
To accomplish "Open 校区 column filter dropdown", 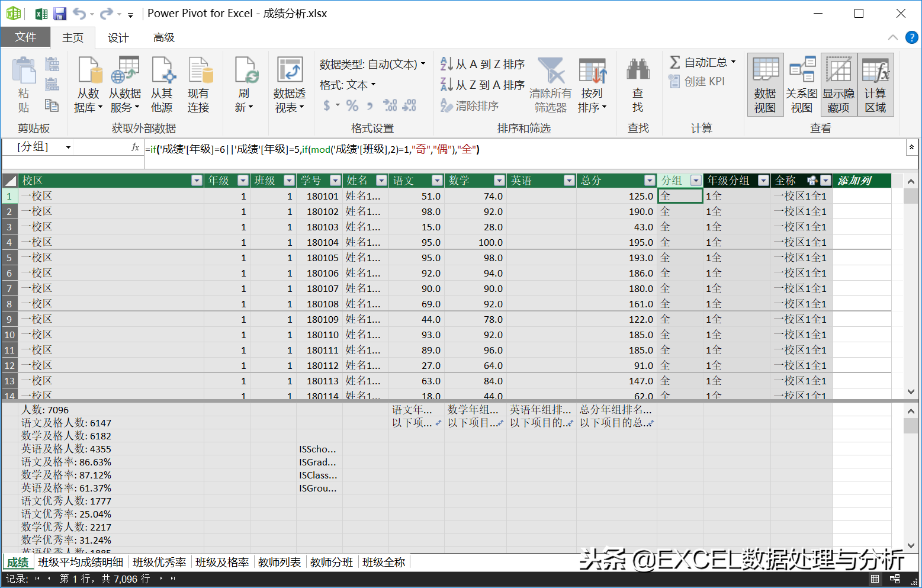I will (x=197, y=181).
